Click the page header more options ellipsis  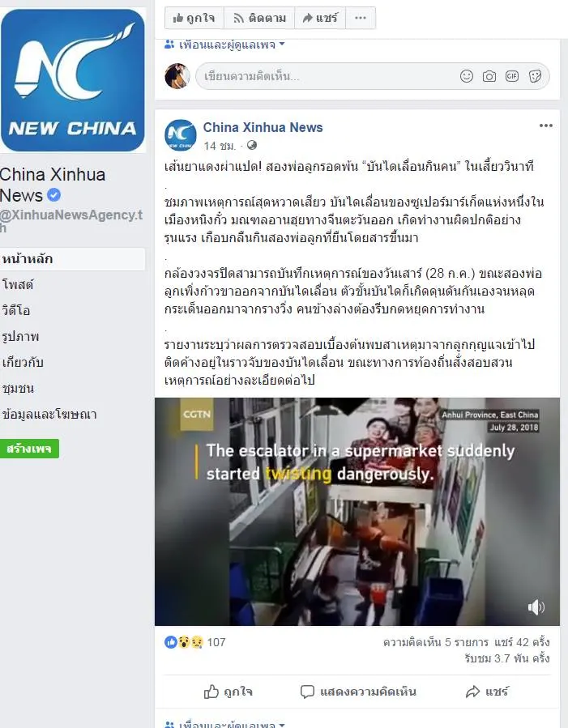click(x=361, y=18)
